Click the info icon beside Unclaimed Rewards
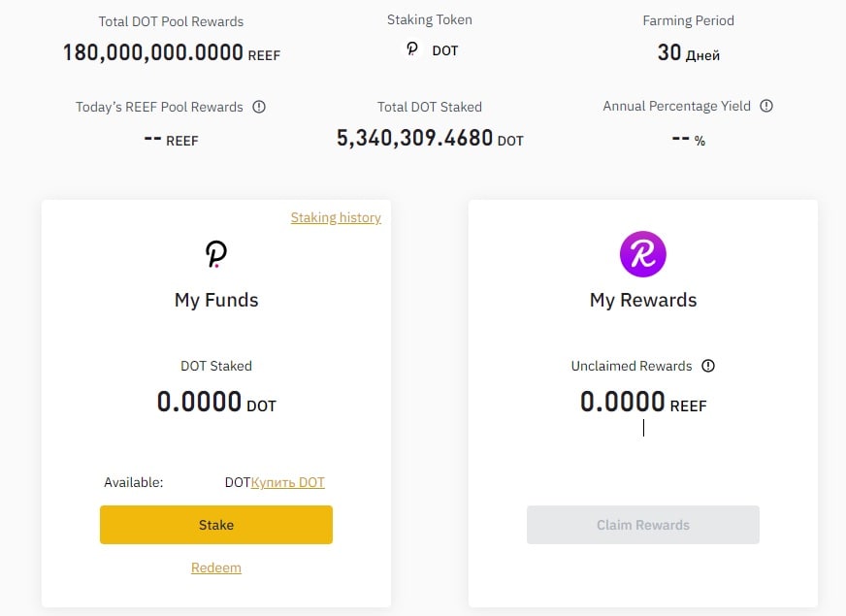The width and height of the screenshot is (846, 616). (708, 366)
